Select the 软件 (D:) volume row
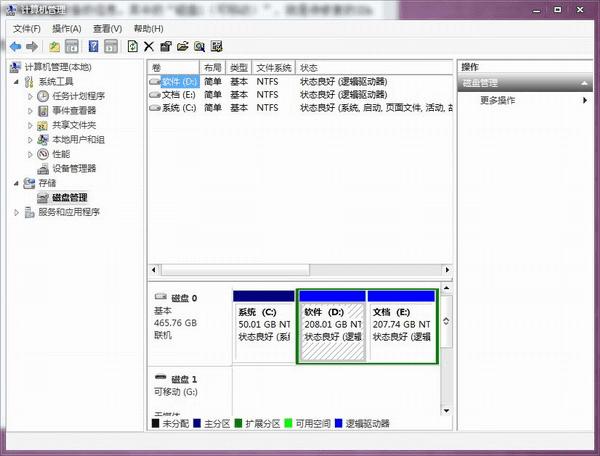 pyautogui.click(x=300, y=81)
